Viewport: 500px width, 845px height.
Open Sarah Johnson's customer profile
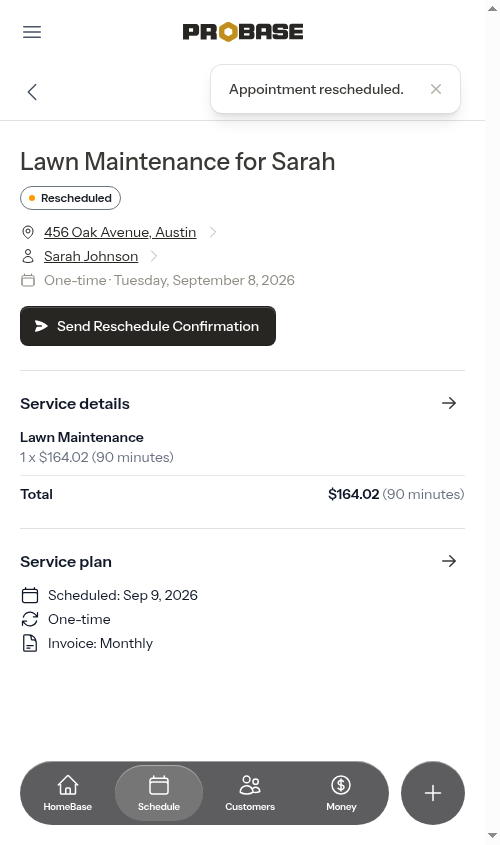[x=91, y=257]
